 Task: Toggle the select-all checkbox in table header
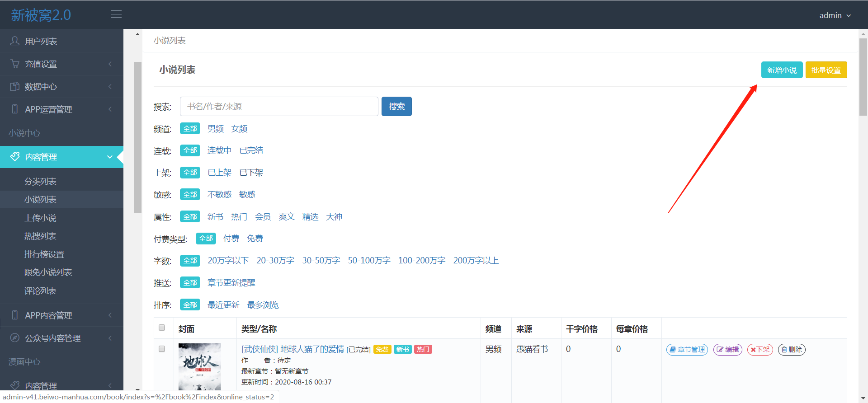[162, 328]
